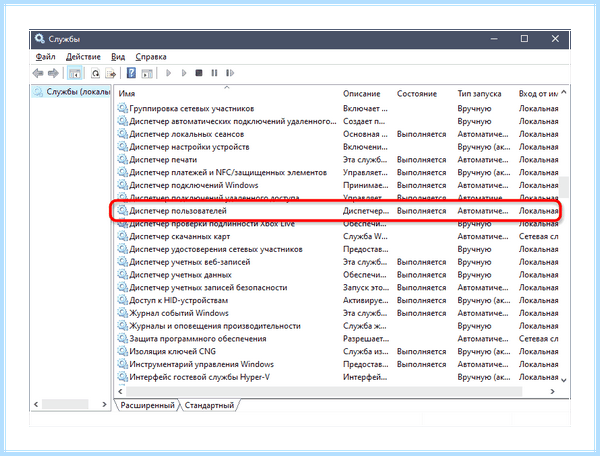Click services list horizontal scrollbar right arrow
Viewport: 600px width, 456px height.
pos(552,391)
